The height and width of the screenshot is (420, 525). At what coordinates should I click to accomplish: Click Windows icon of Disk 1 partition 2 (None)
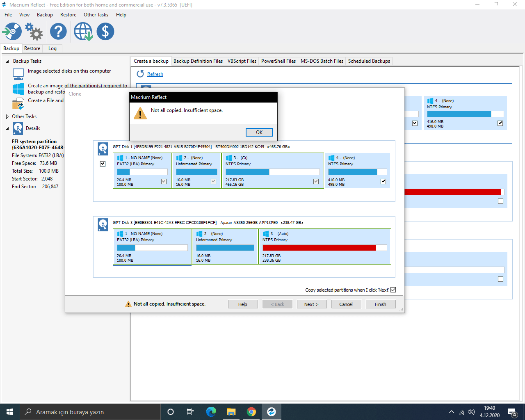click(x=179, y=158)
